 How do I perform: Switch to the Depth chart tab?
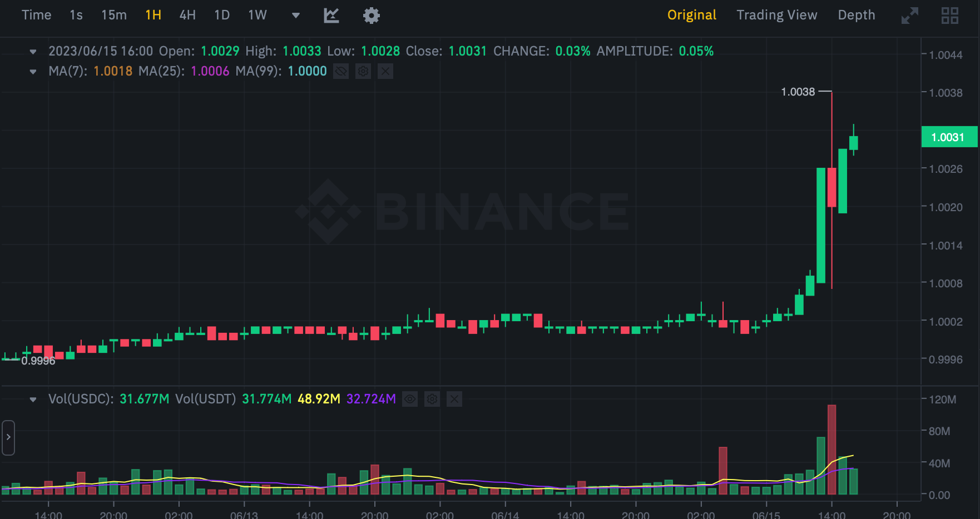(856, 15)
